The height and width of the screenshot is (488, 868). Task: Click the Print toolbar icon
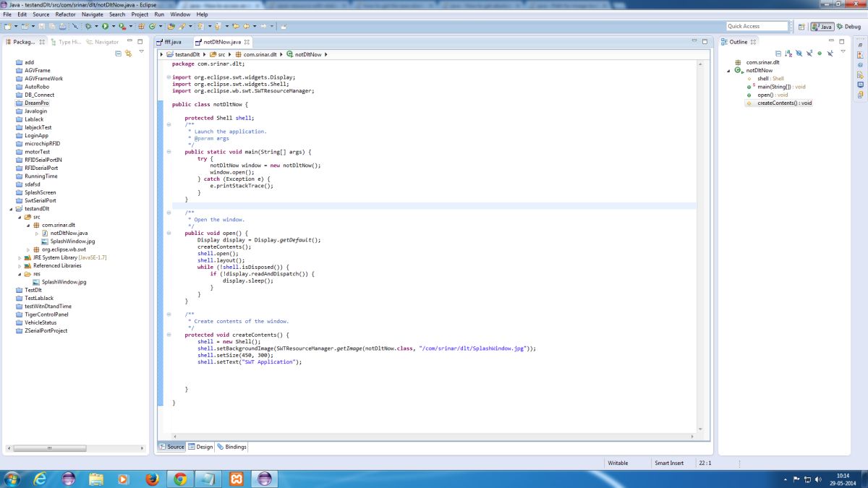coord(62,26)
